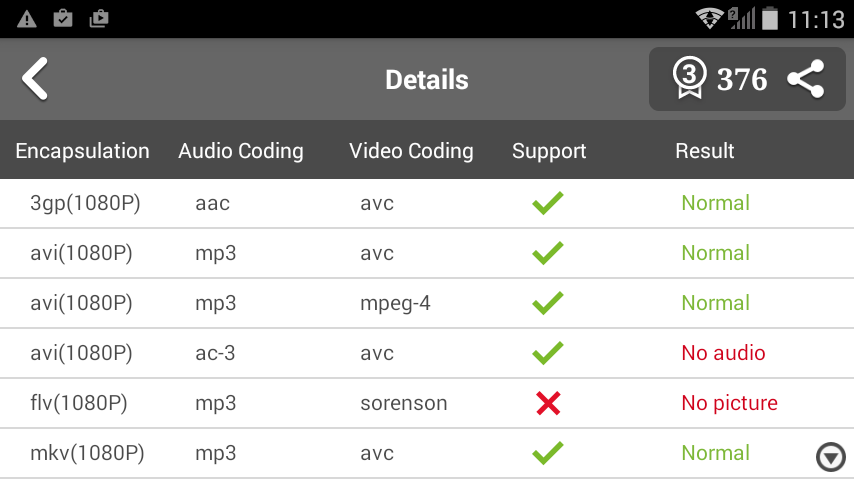Tap the warning triangle in status bar
Image resolution: width=854 pixels, height=480 pixels.
(27, 19)
